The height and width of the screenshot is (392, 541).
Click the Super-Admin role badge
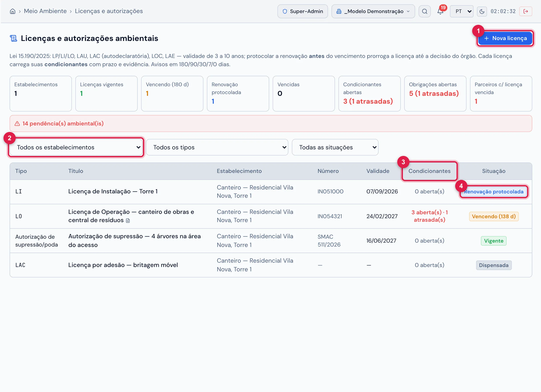click(x=303, y=11)
